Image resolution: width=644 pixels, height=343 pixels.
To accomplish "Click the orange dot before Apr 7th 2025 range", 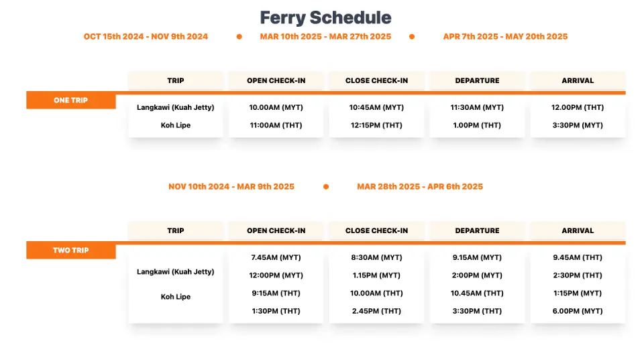I will click(412, 37).
